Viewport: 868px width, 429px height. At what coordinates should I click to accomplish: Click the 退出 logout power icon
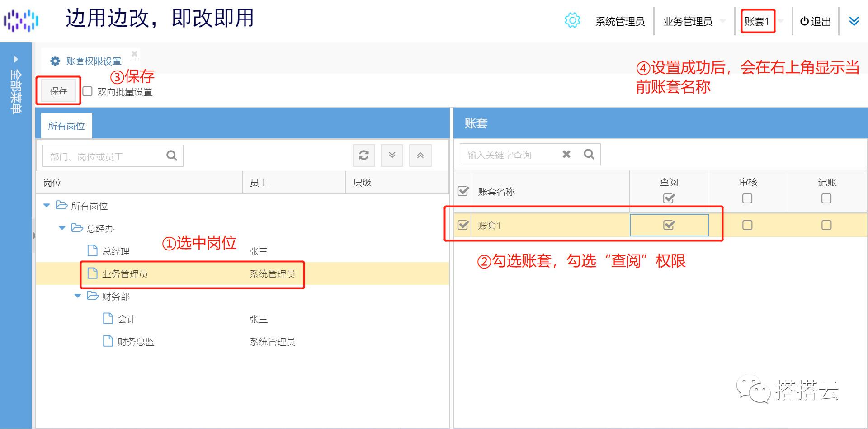tap(804, 21)
